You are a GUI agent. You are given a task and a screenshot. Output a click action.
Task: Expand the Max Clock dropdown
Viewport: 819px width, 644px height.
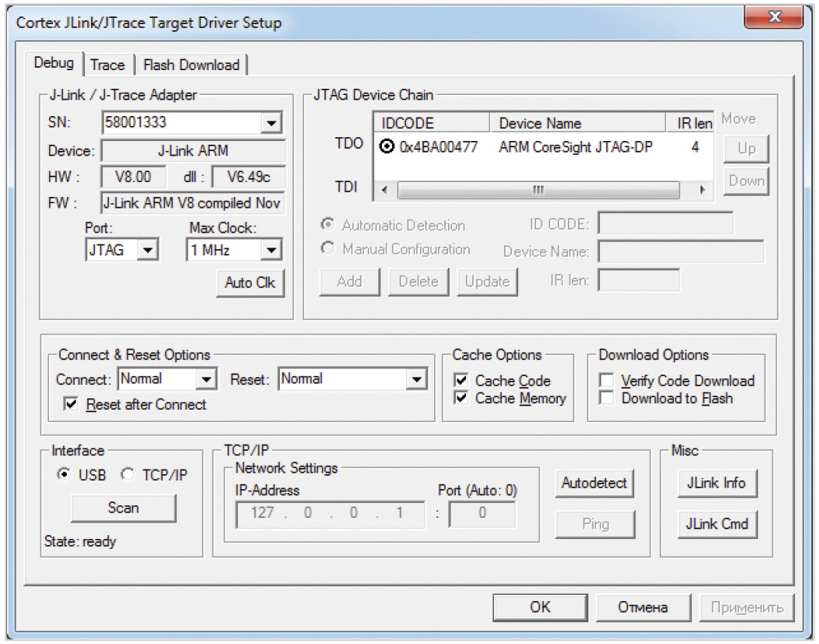pyautogui.click(x=270, y=250)
